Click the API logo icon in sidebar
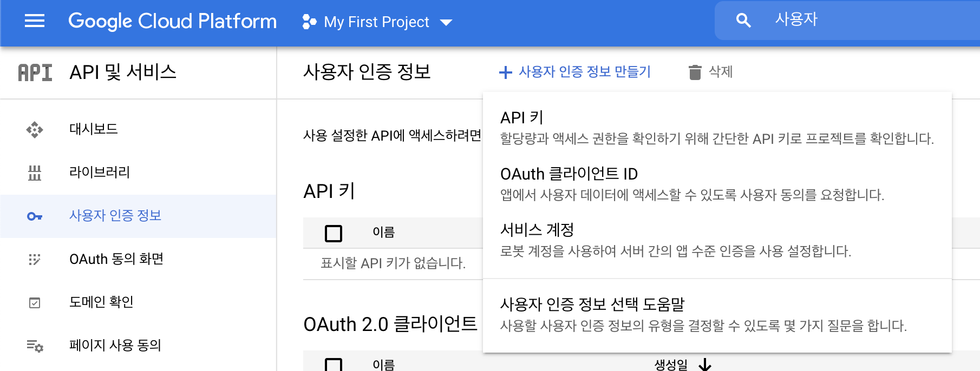 35,72
